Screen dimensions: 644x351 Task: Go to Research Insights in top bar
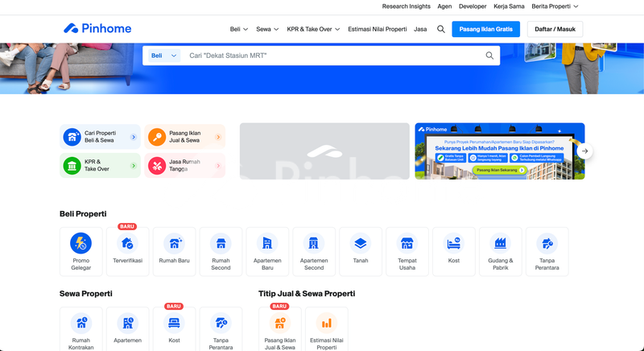(x=406, y=6)
